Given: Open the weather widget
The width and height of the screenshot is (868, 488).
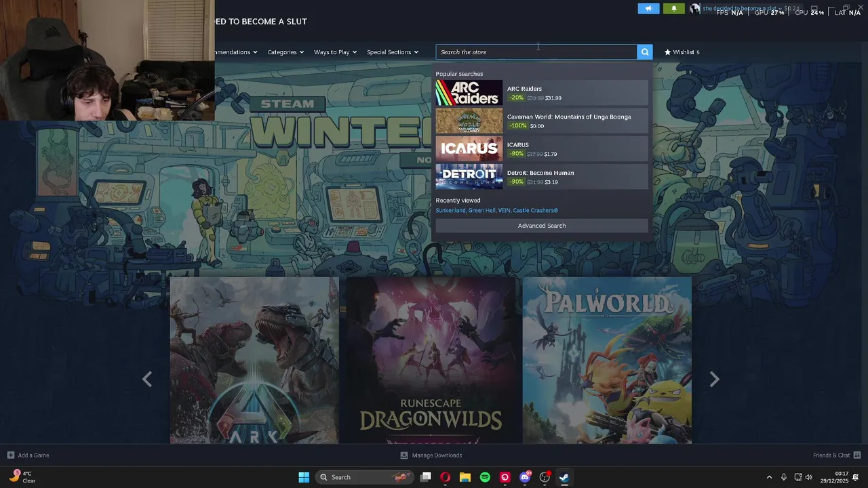Looking at the screenshot, I should click(x=22, y=477).
